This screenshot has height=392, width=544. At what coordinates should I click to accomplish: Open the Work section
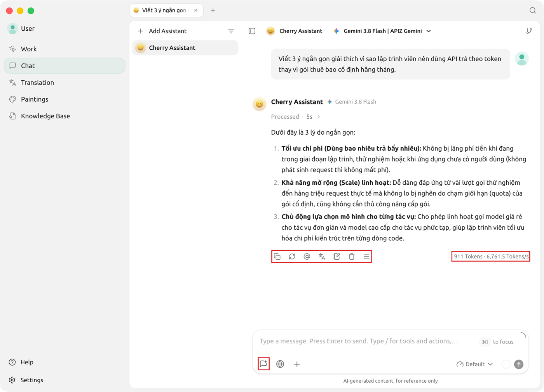(65, 49)
